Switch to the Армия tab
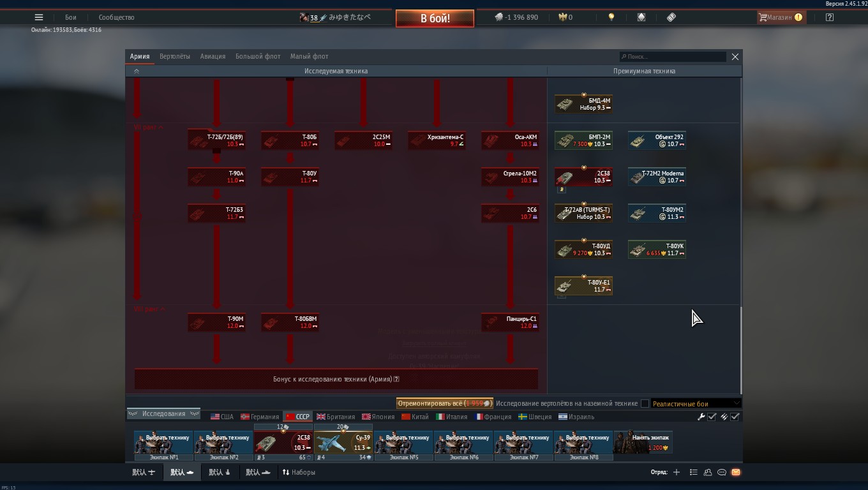Screen dimensions: 868x490 140,56
